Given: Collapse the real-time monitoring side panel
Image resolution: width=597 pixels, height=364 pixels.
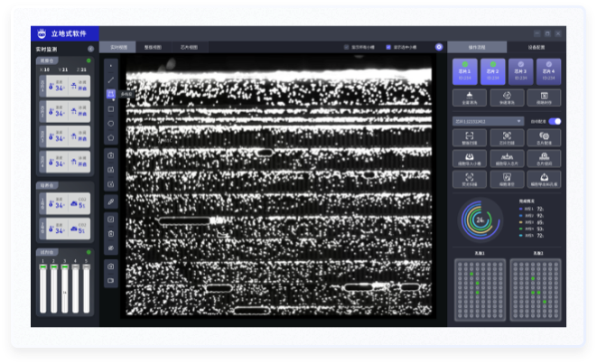Looking at the screenshot, I should click(x=91, y=49).
